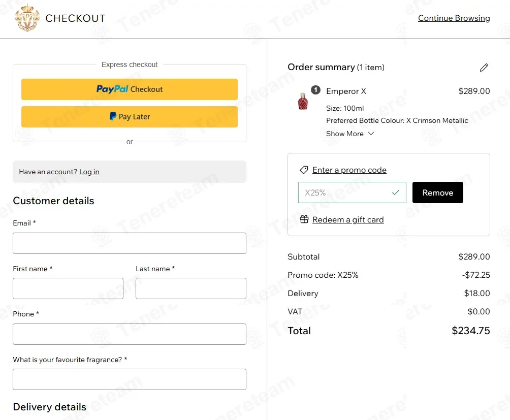Click the Show More chevron arrow
The width and height of the screenshot is (510, 420).
pos(371,134)
